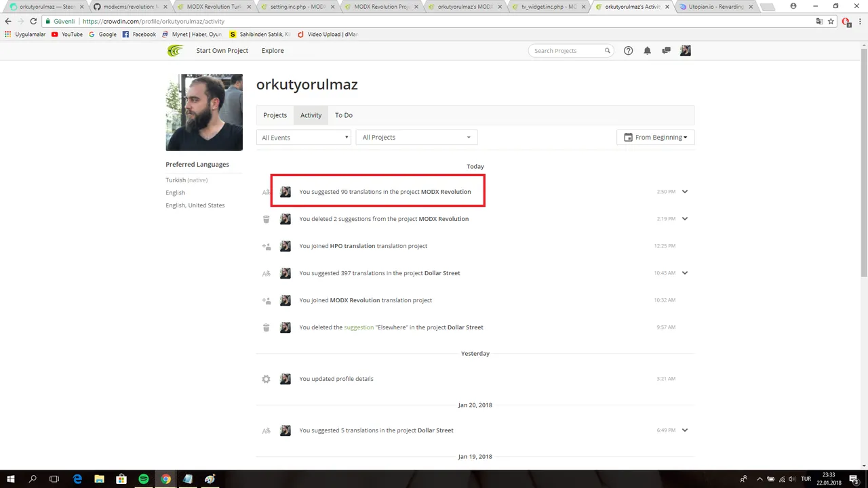The image size is (868, 488).
Task: Expand the 397 translations Dollar Street entry
Action: [685, 273]
